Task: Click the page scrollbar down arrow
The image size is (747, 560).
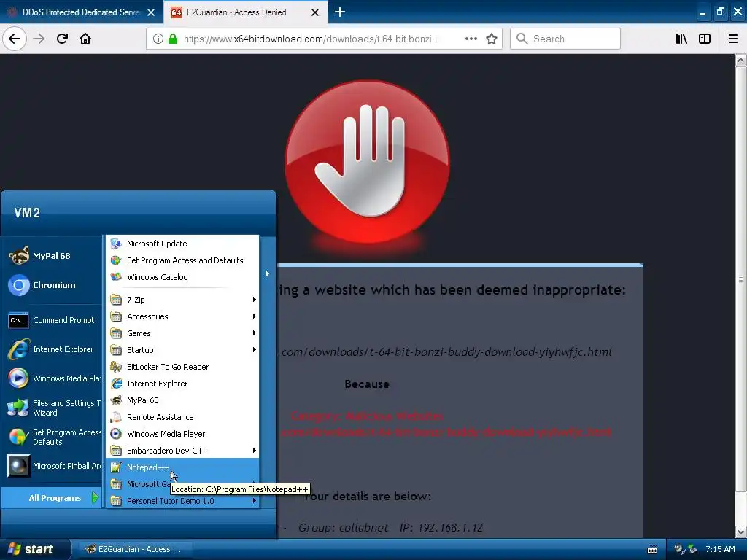Action: [741, 532]
